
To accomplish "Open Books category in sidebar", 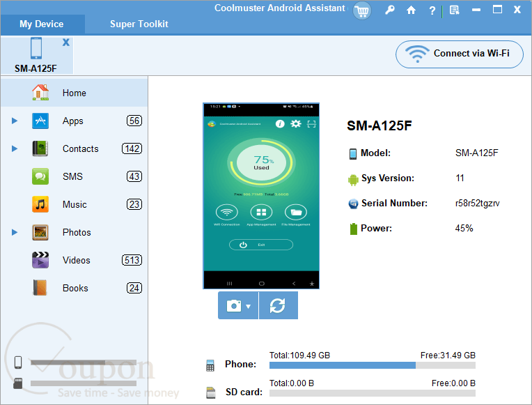I will point(75,288).
